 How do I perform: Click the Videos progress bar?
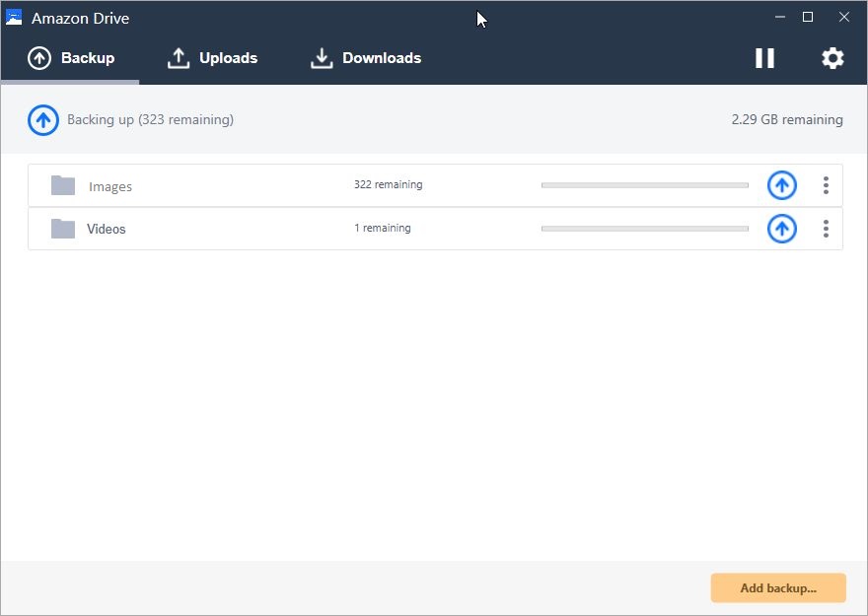tap(643, 228)
